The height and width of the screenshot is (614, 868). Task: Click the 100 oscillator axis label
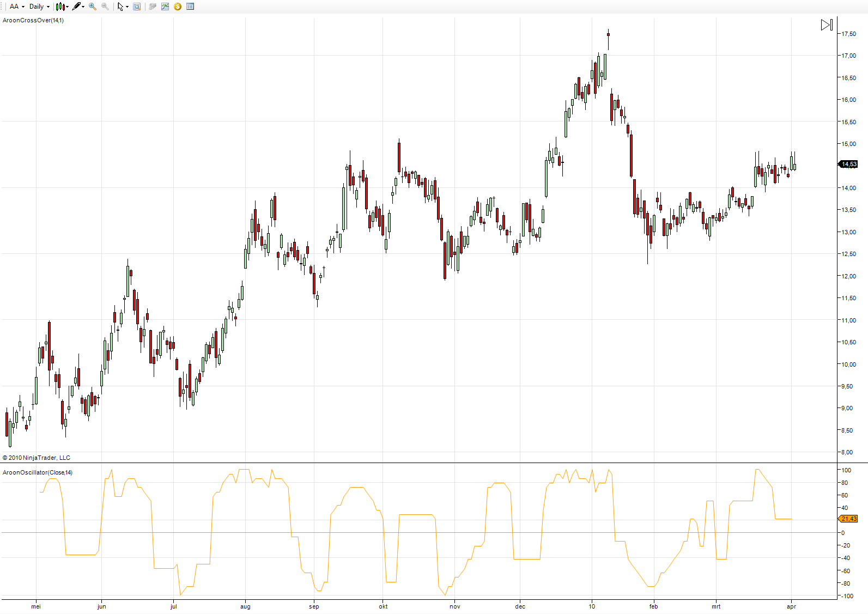click(846, 470)
